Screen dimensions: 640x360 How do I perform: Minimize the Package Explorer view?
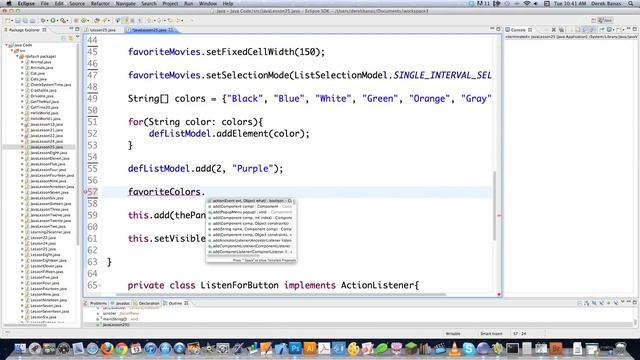[x=71, y=29]
